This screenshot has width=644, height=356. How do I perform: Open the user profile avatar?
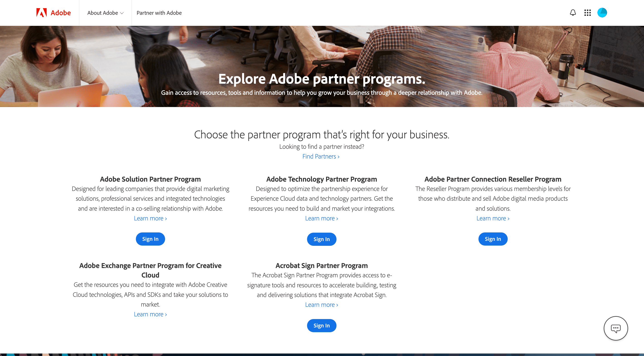(602, 12)
